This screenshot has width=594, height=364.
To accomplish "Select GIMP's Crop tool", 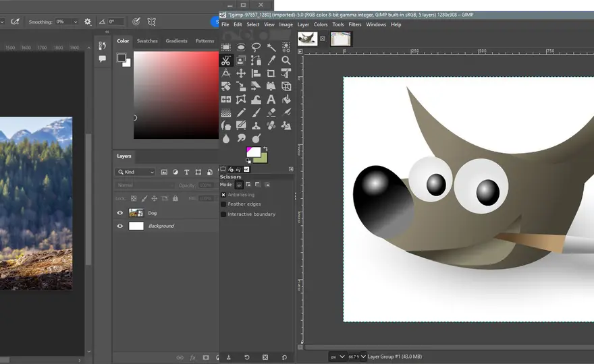I will click(x=271, y=73).
